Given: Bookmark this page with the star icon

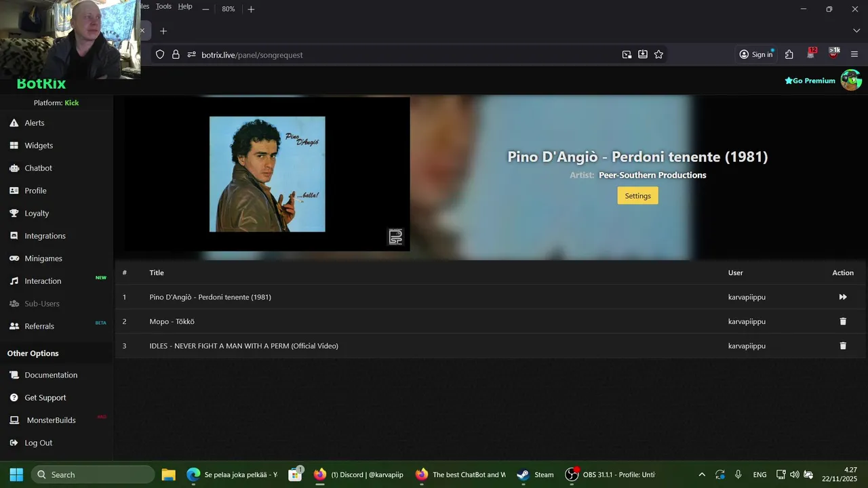Looking at the screenshot, I should [658, 54].
